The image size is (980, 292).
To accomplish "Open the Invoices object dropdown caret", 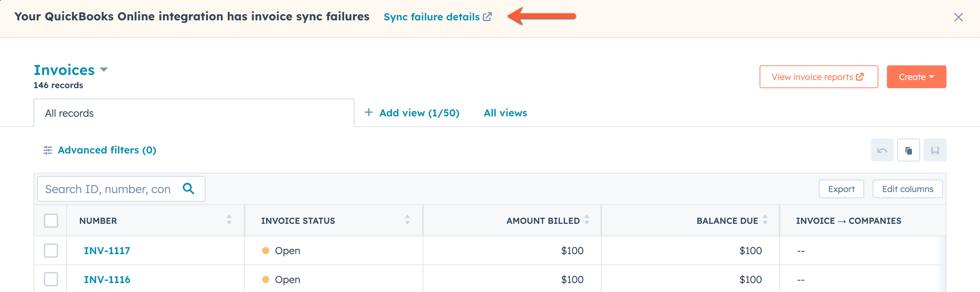I will [x=104, y=70].
